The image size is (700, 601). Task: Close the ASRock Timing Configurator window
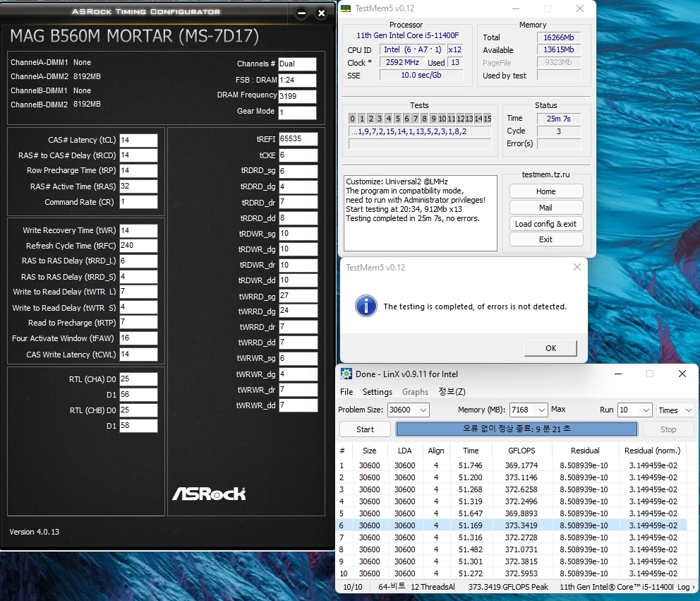(x=321, y=13)
